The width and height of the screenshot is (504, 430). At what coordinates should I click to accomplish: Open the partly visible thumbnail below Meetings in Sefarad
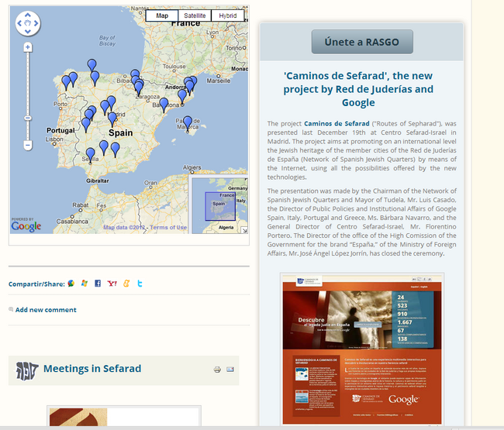(x=124, y=416)
